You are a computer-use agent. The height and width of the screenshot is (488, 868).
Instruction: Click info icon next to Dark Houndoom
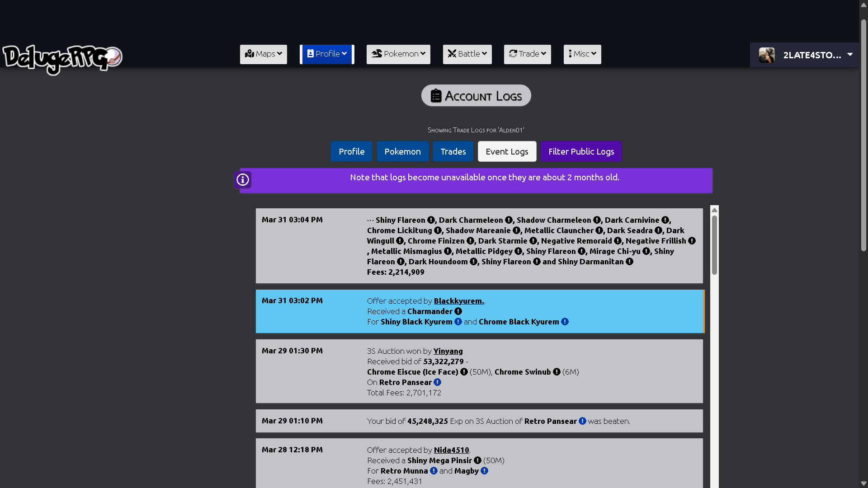pyautogui.click(x=473, y=262)
